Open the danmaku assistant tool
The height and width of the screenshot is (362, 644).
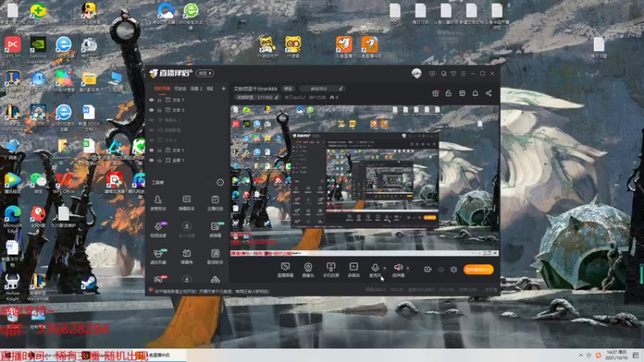tap(187, 203)
